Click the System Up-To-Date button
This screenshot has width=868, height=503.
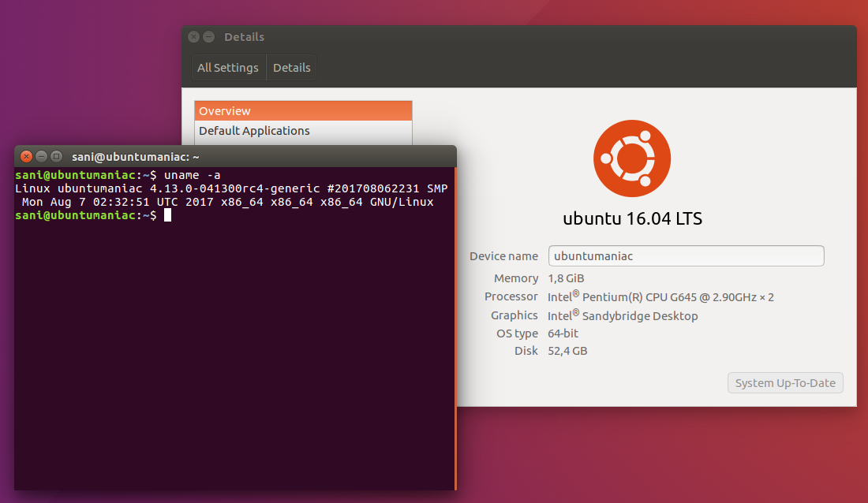(785, 383)
